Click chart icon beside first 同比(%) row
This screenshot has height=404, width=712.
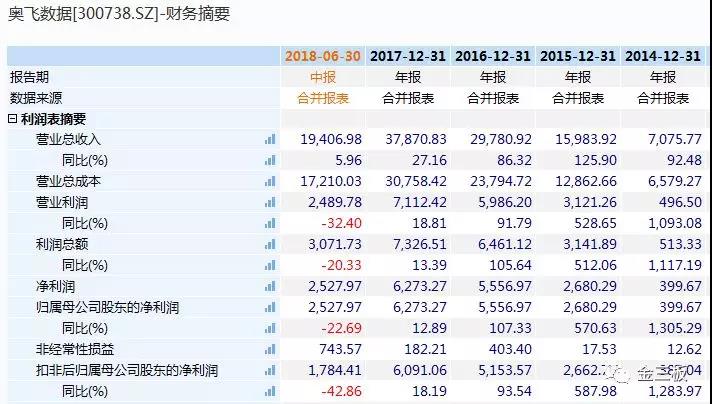pos(269,161)
